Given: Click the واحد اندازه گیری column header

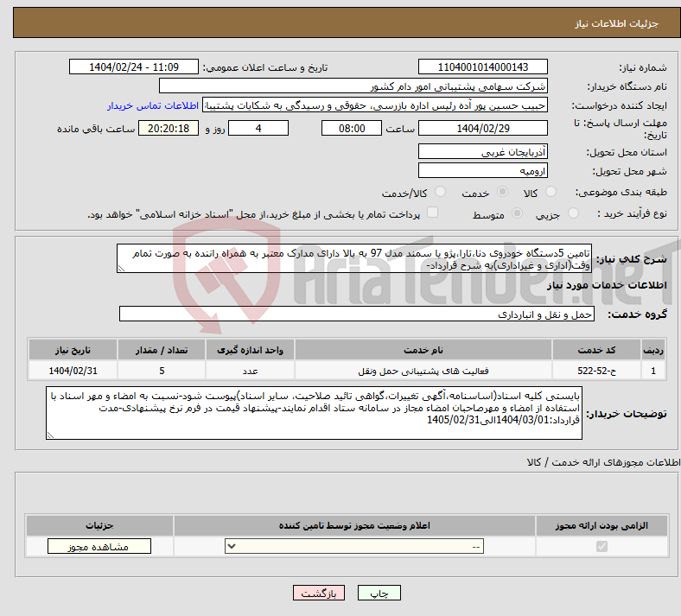Looking at the screenshot, I should [250, 350].
